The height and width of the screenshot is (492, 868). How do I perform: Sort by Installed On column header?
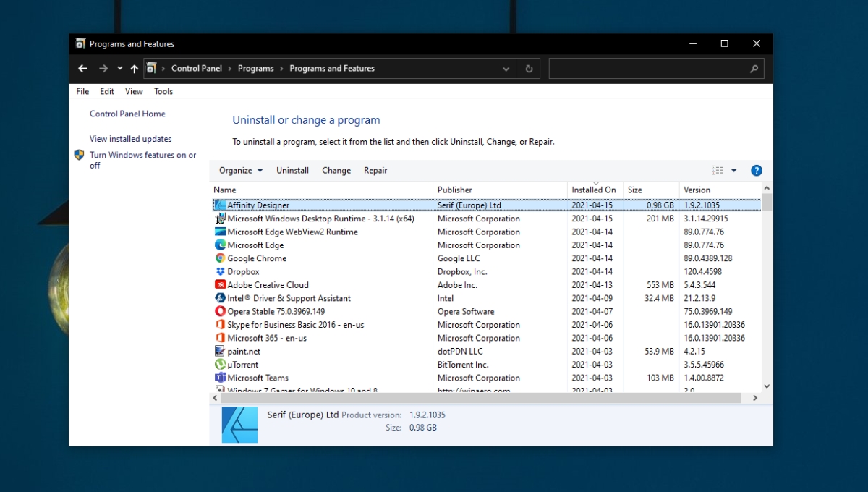595,190
